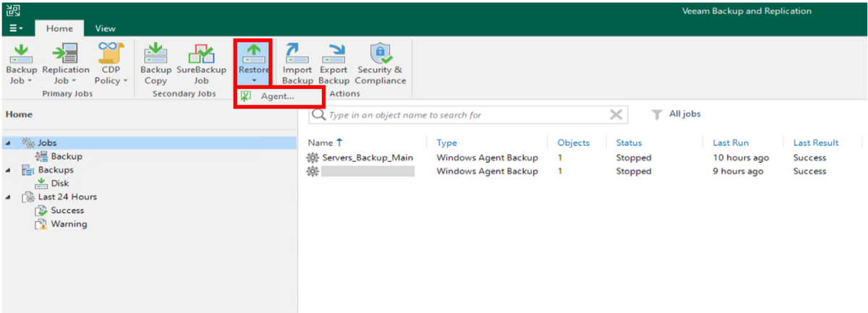The image size is (868, 313).
Task: Select Jobs in the navigation tree
Action: click(x=48, y=143)
